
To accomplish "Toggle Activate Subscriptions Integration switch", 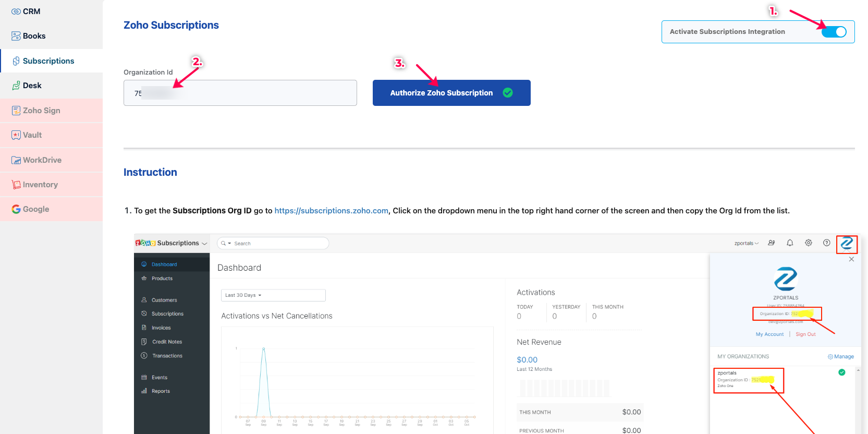I will pos(834,32).
